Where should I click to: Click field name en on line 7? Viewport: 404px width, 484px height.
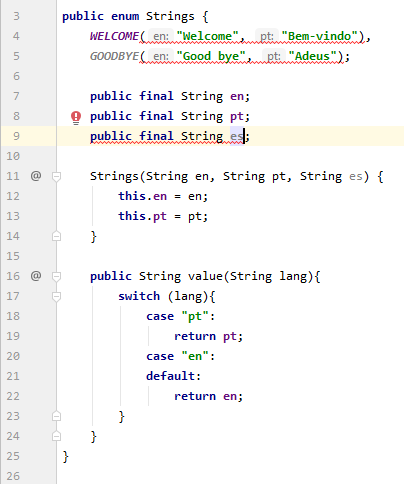pos(237,96)
